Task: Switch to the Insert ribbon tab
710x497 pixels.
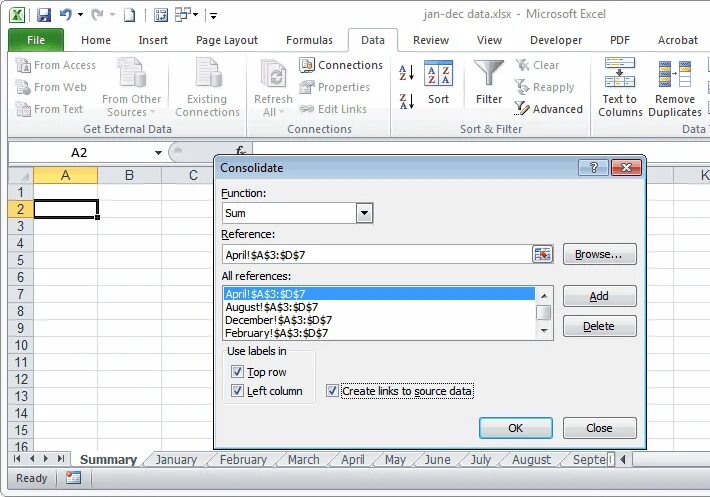Action: click(x=153, y=40)
